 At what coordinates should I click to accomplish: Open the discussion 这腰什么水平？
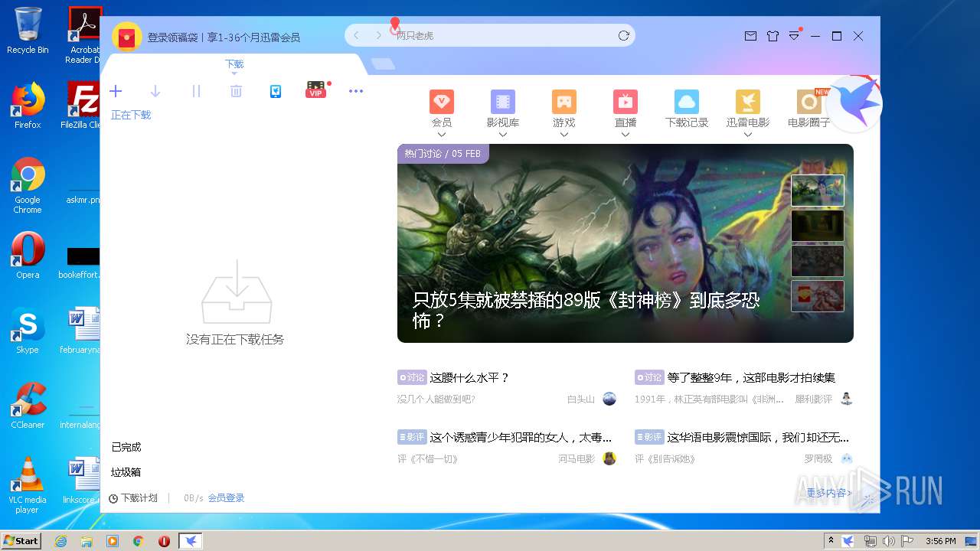(469, 377)
